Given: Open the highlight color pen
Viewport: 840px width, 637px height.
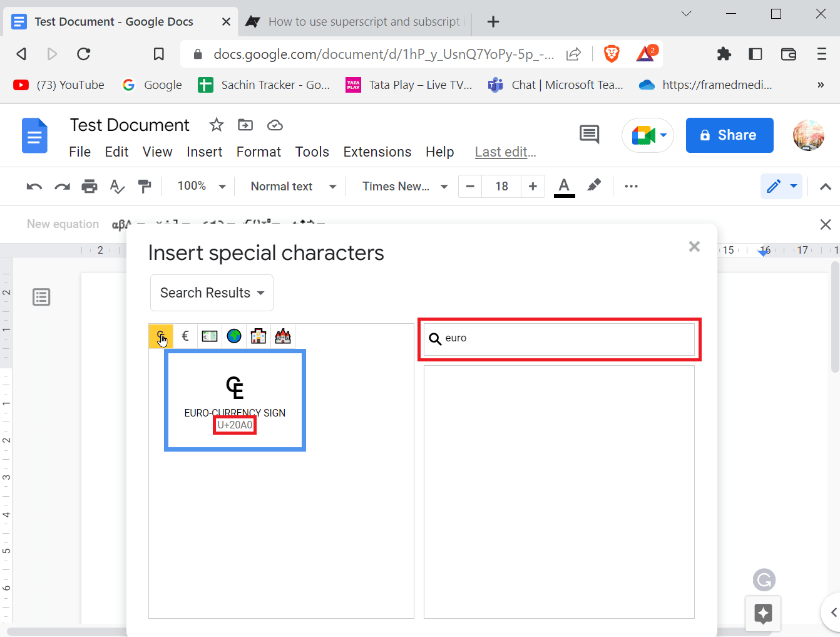Looking at the screenshot, I should 594,185.
